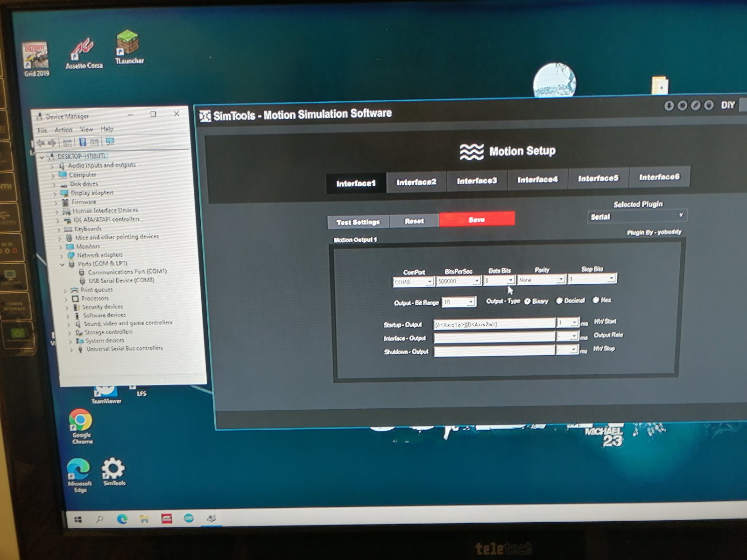
Task: Open the Parity dropdown showing None
Action: coord(541,280)
